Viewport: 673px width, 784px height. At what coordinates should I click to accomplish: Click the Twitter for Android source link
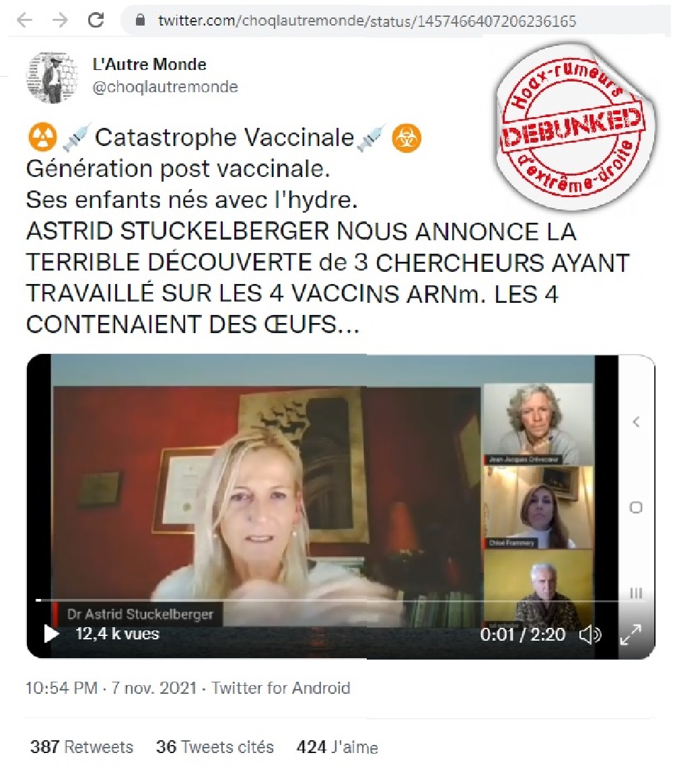281,688
